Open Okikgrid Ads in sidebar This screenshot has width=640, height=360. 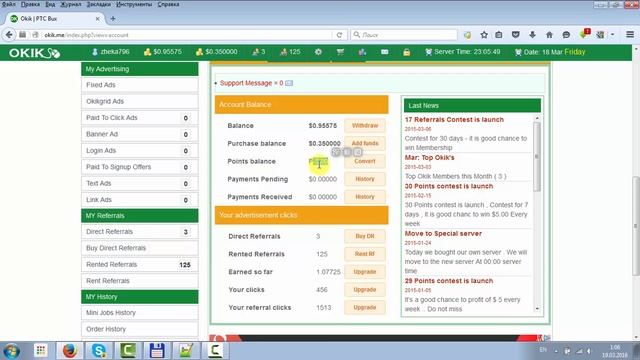140,101
